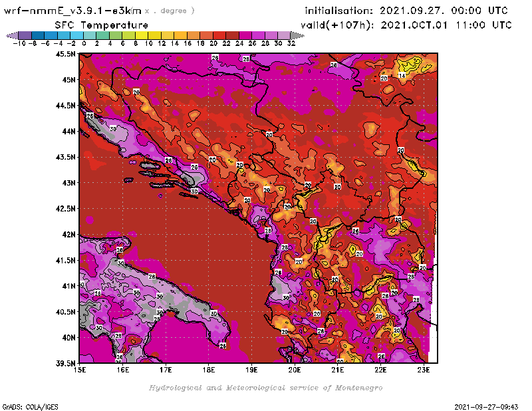Click the 'wrf-nmmE_v3.9.1-e3km' model label
Viewport: 532px width, 411px height.
pyautogui.click(x=72, y=11)
